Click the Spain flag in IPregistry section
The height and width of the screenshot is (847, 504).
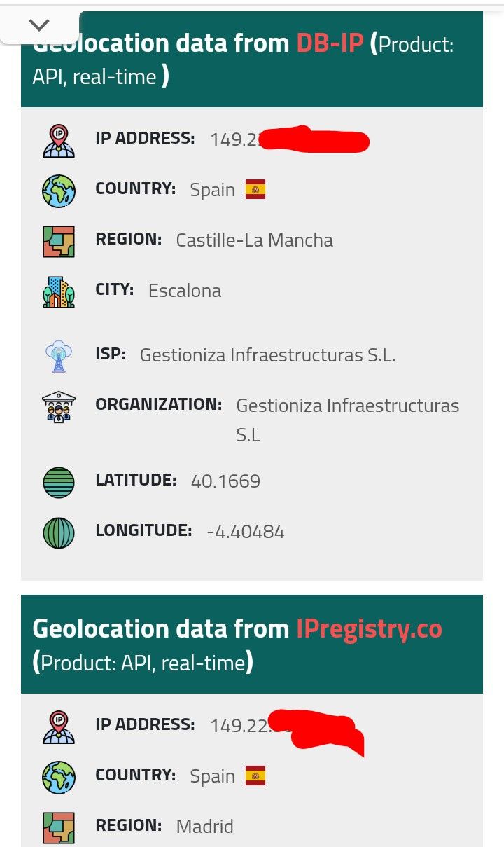coord(255,776)
